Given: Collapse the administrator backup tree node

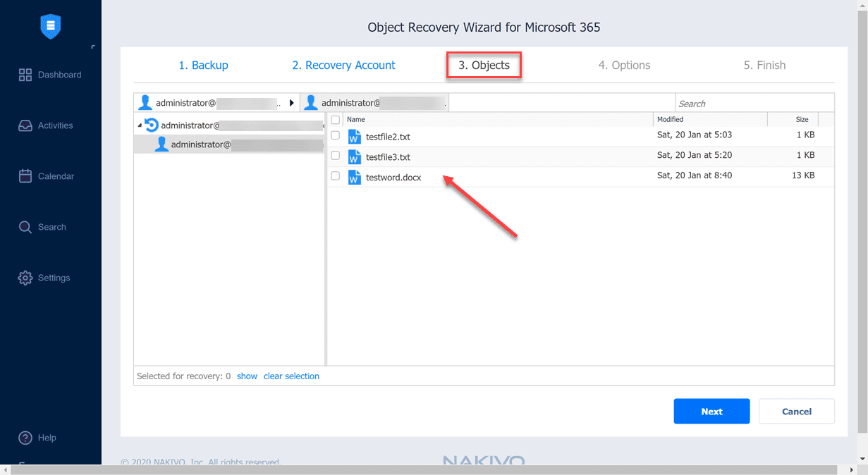Looking at the screenshot, I should point(139,125).
